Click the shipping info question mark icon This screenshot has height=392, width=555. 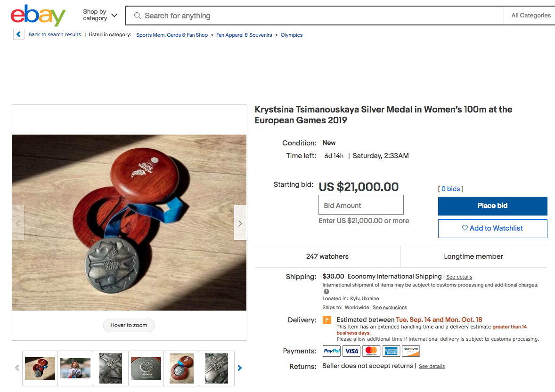pos(326,292)
